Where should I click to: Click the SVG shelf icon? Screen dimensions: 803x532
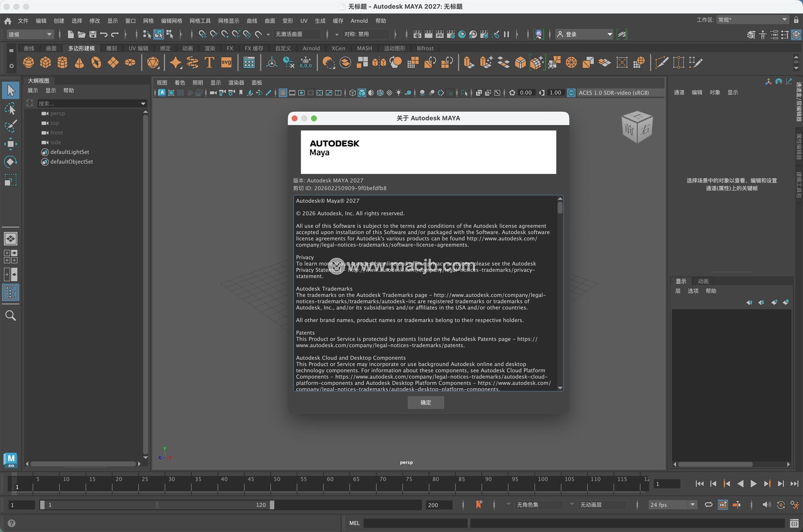(226, 63)
